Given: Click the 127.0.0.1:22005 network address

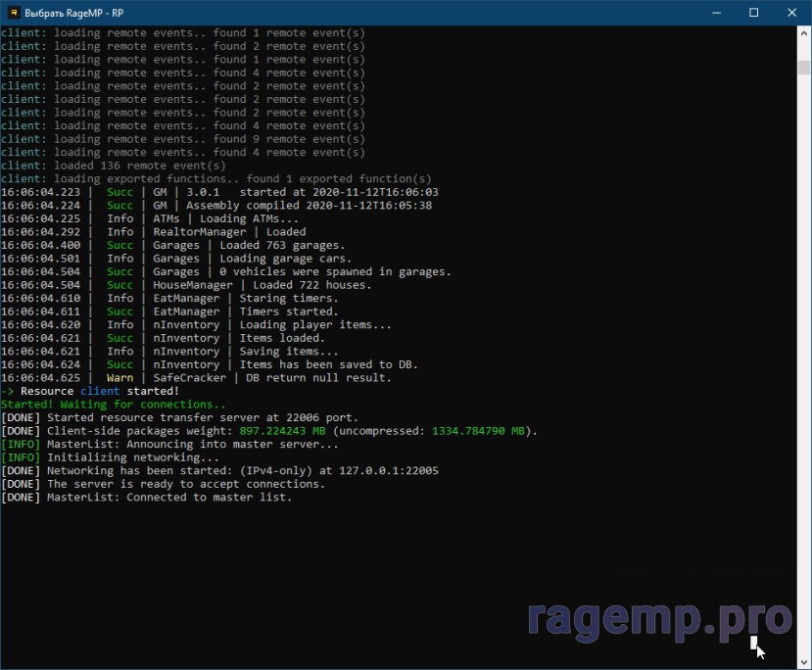Looking at the screenshot, I should pos(388,471).
